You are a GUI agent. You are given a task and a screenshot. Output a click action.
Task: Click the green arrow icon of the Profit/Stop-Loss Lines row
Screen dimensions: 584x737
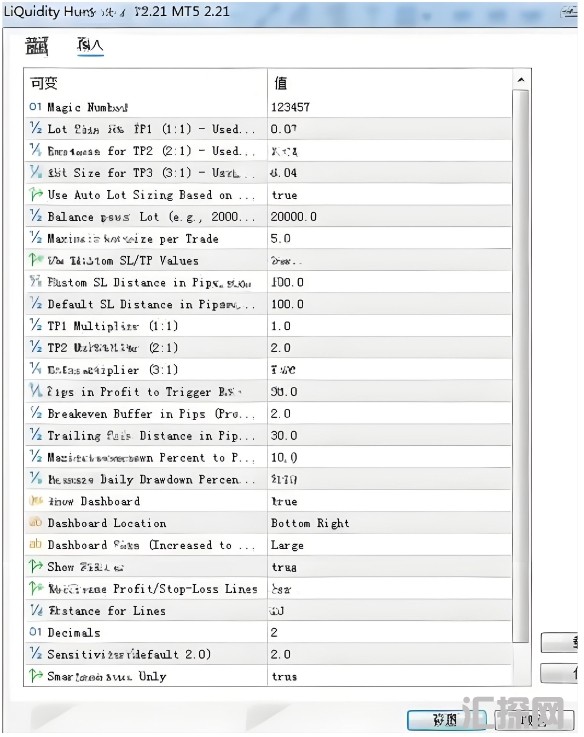pos(36,588)
